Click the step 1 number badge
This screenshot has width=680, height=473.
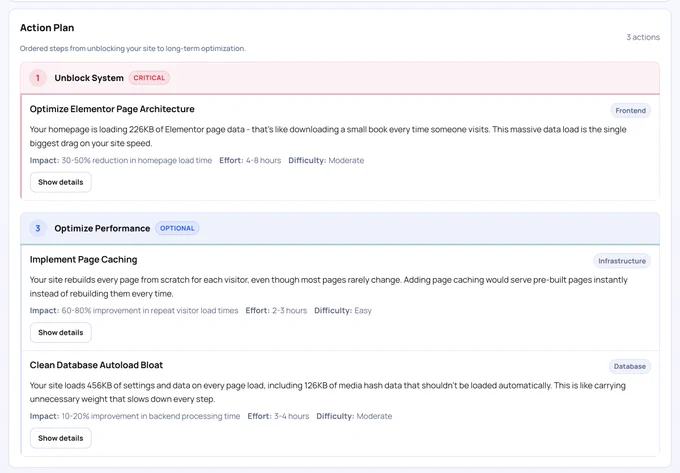click(x=38, y=78)
